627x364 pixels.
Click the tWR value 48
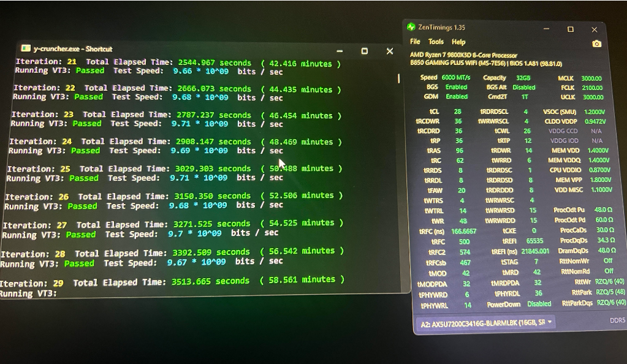[463, 221]
